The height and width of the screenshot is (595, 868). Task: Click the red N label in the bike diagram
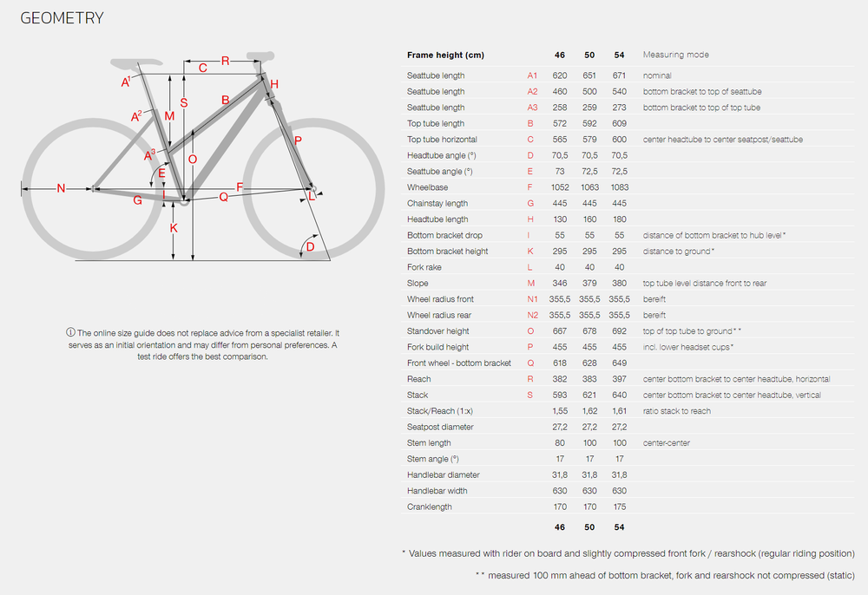point(61,188)
